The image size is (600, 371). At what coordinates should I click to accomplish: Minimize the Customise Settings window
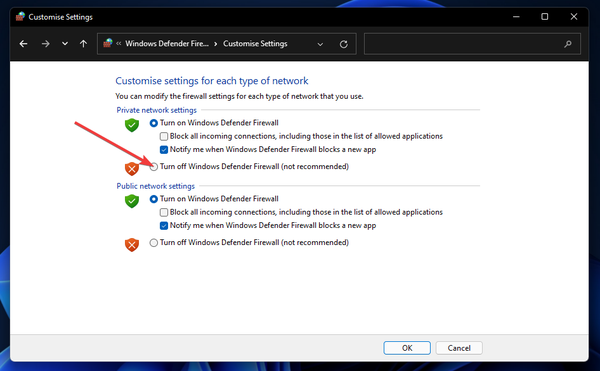pos(516,17)
